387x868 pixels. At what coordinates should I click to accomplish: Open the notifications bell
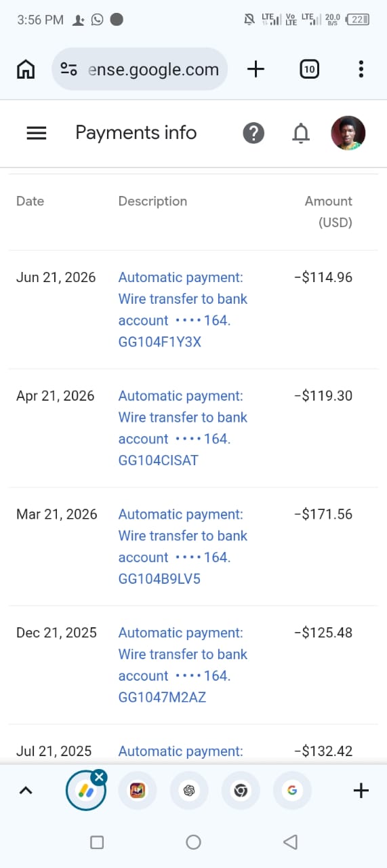click(300, 134)
